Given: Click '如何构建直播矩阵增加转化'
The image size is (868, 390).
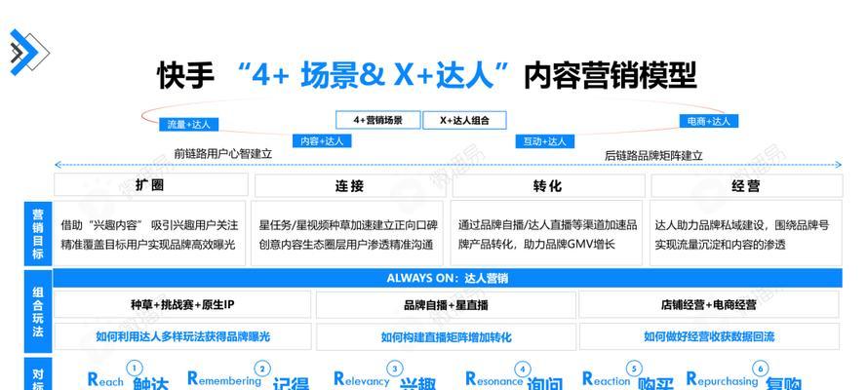Looking at the screenshot, I should tap(446, 337).
